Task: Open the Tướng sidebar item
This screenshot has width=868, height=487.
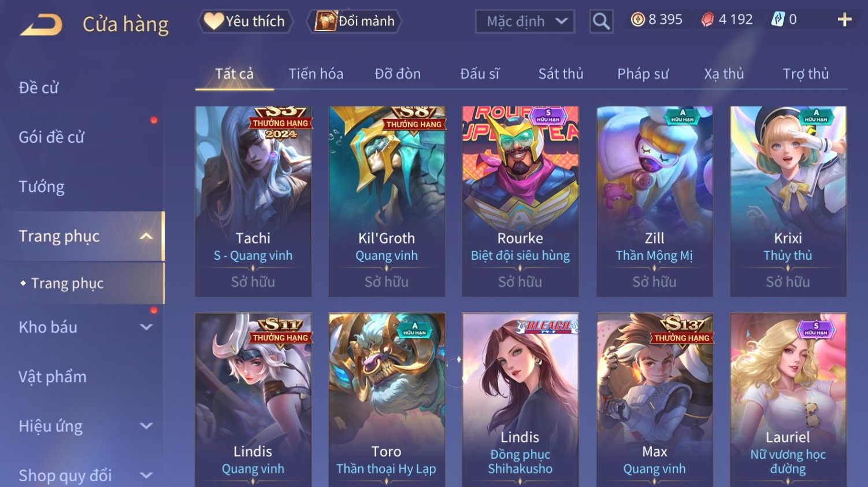Action: pos(42,187)
